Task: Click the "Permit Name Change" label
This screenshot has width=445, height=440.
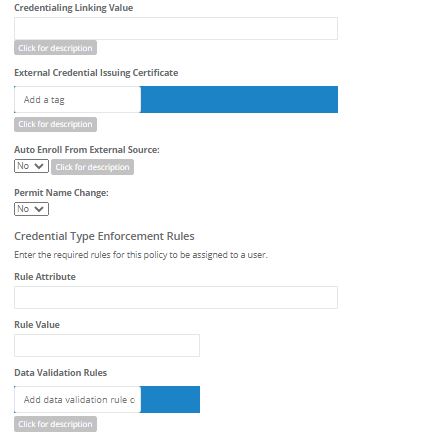Action: point(61,193)
